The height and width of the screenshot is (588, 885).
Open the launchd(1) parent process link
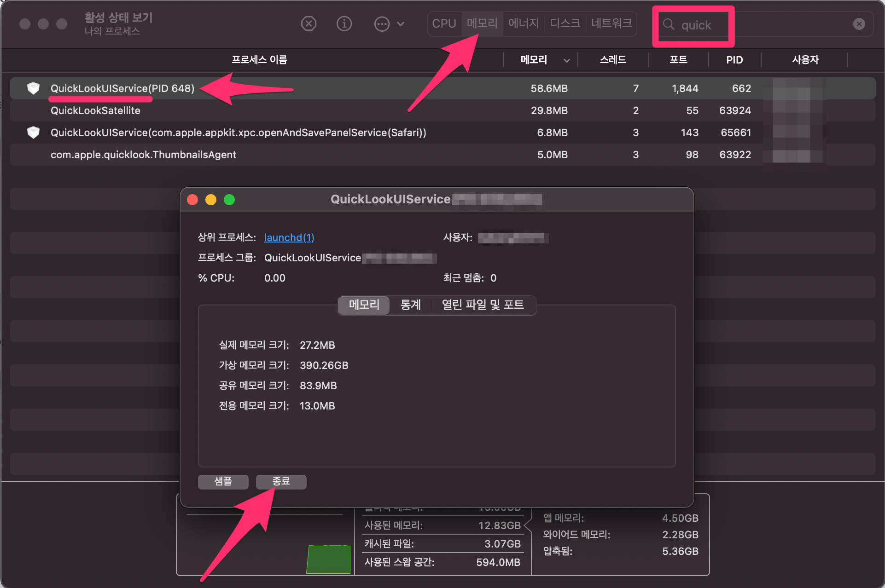pyautogui.click(x=289, y=237)
